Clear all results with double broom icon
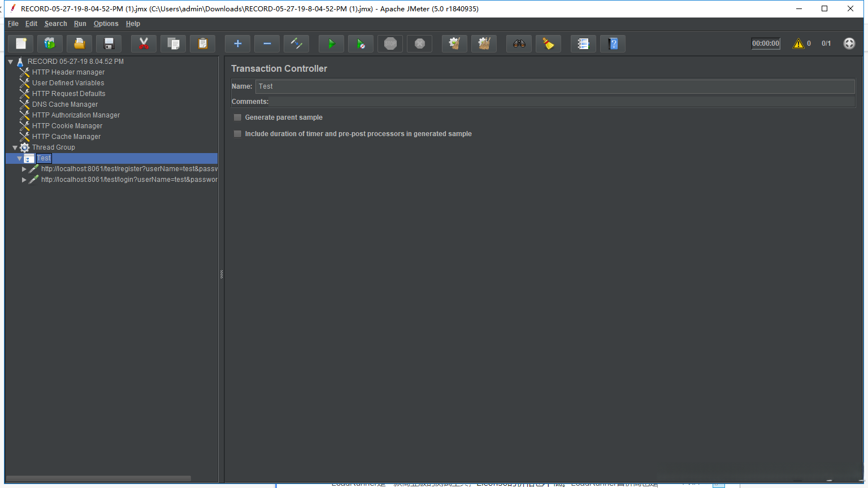Screen dimensions: 868x488 484,43
